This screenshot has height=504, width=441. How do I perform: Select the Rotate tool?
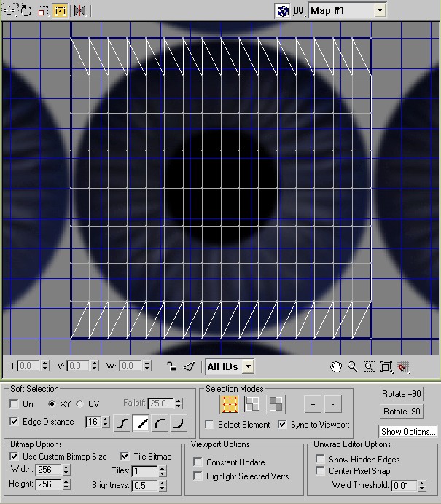26,11
